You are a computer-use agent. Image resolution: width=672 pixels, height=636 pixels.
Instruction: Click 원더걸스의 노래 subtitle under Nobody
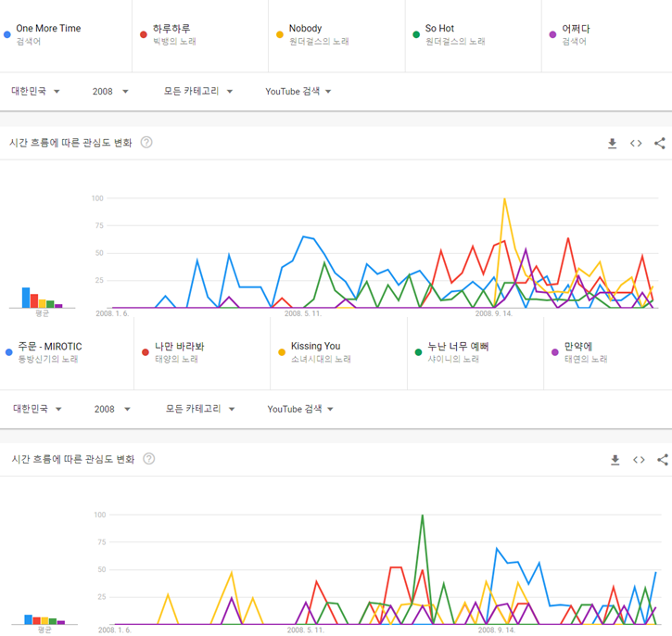pyautogui.click(x=319, y=42)
